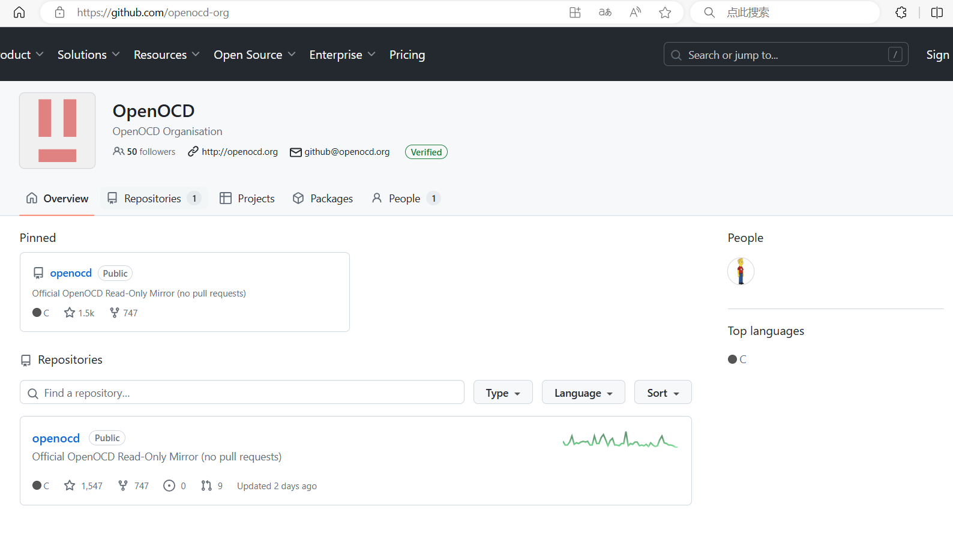The height and width of the screenshot is (560, 953).
Task: Click the magnifier icon in search field
Action: tap(676, 55)
